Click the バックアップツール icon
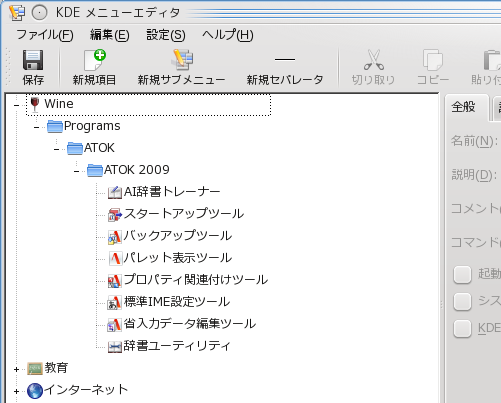The image size is (501, 403). click(x=115, y=236)
